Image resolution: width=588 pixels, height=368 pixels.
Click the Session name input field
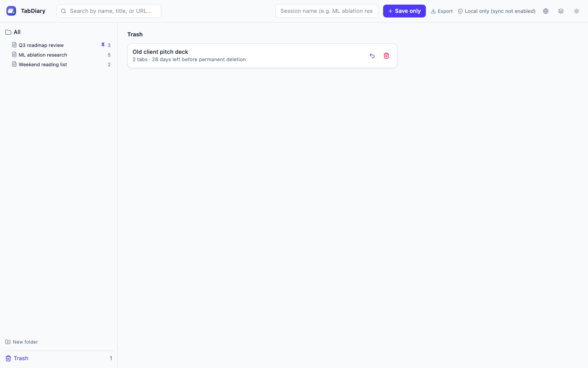pos(327,11)
